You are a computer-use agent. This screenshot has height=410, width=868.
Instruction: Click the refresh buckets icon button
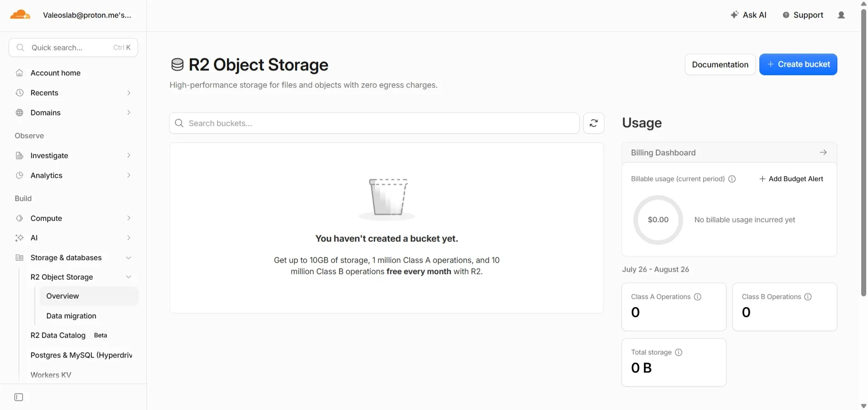tap(594, 123)
